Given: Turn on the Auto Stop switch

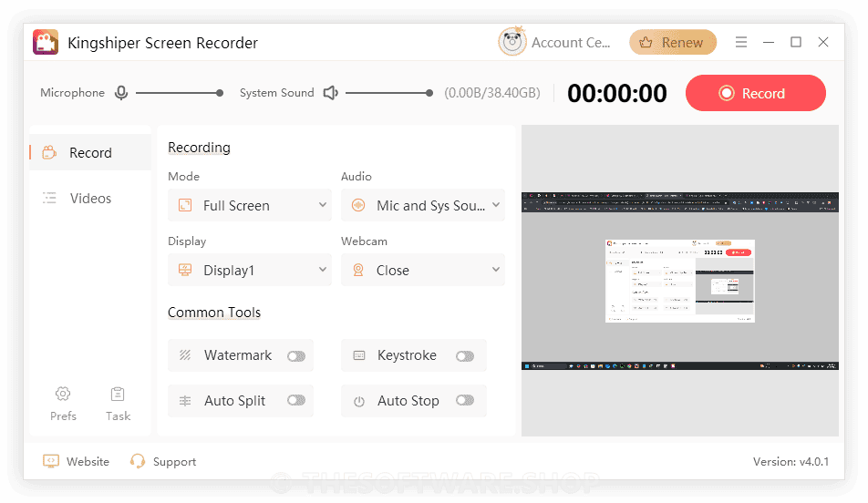Looking at the screenshot, I should coord(465,400).
